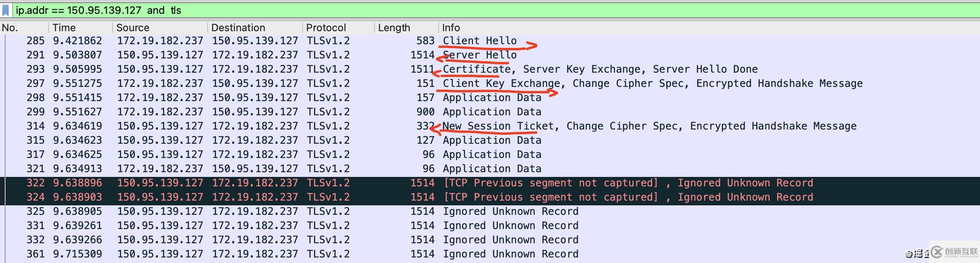Click into the display filter text field
This screenshot has width=980, height=263.
pyautogui.click(x=459, y=10)
